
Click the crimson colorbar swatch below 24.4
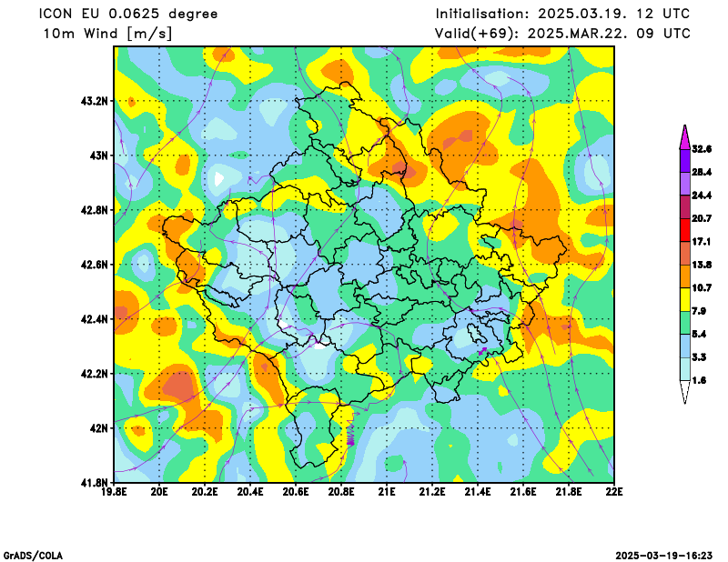685,207
